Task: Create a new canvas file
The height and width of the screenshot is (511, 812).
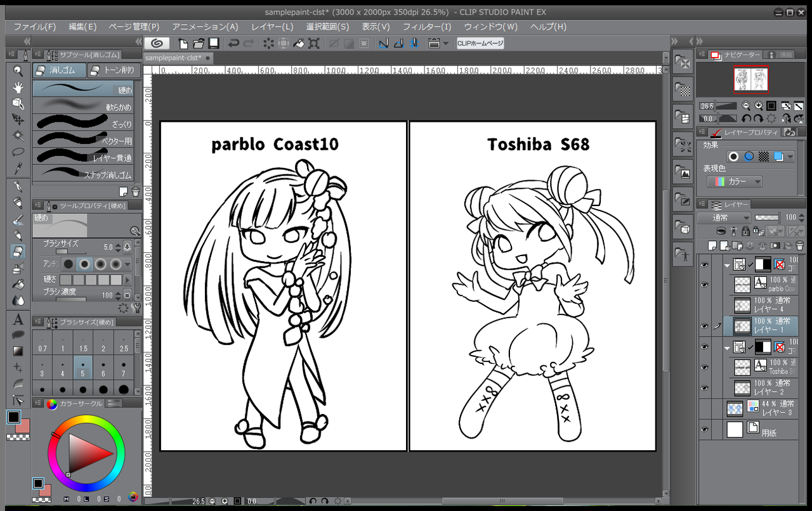Action: point(184,43)
